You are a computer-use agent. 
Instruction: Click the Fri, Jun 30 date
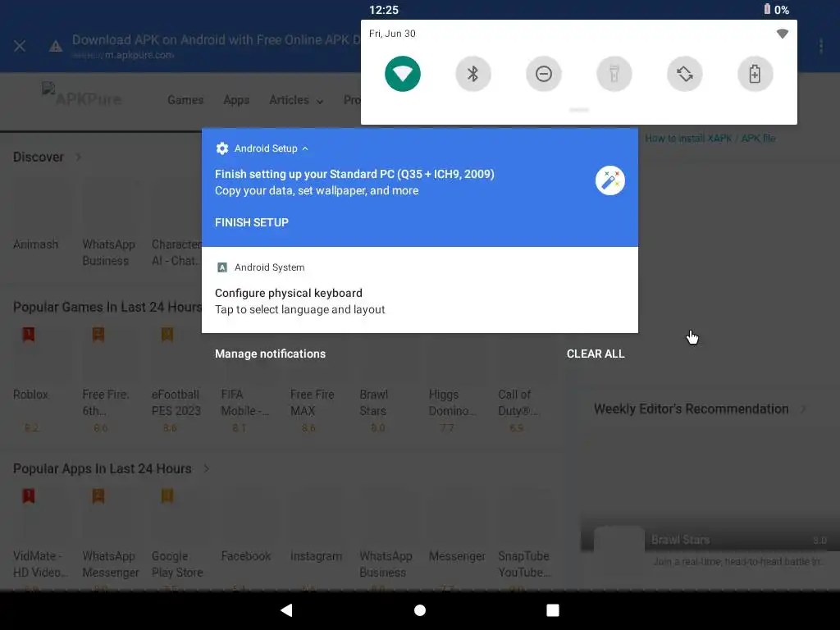pyautogui.click(x=392, y=33)
